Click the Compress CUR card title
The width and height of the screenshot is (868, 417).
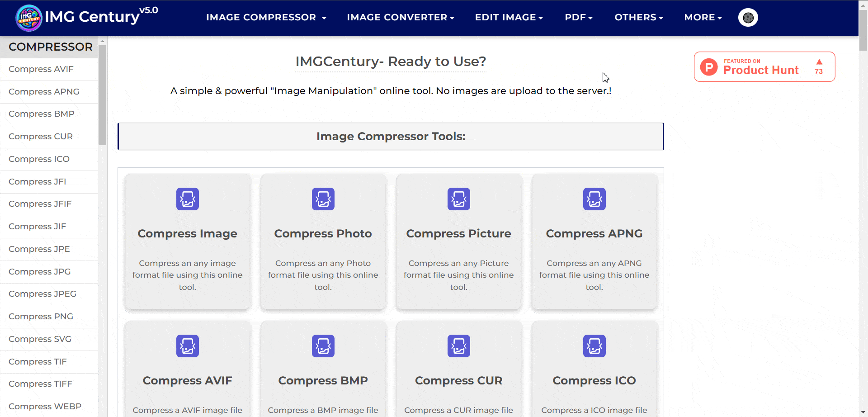pyautogui.click(x=459, y=381)
